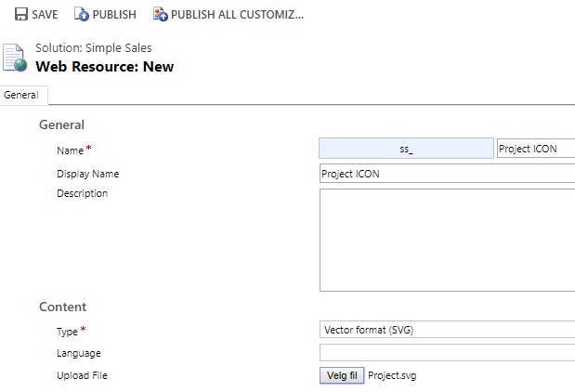Click the Publish All Customizations icon

[161, 15]
